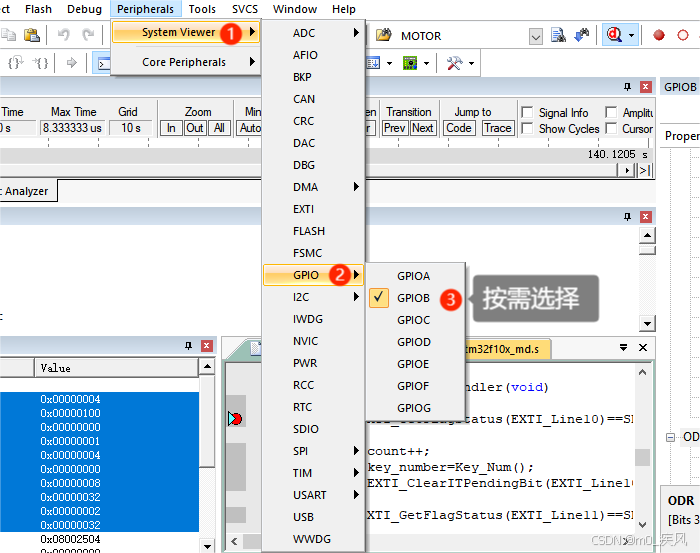Click the Zoom Out button

coord(195,128)
